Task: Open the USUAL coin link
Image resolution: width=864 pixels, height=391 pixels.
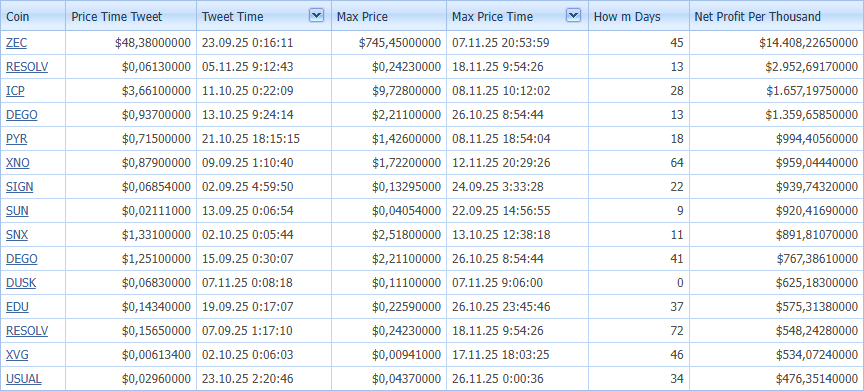Action: (24, 378)
